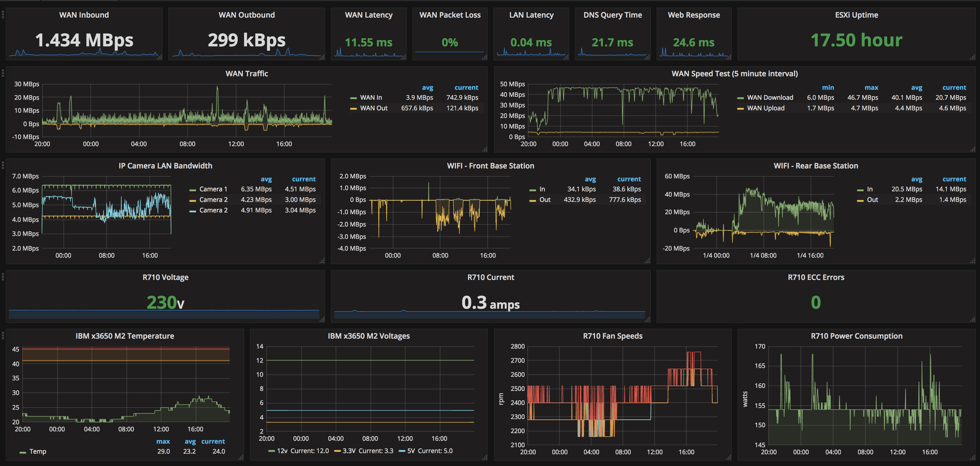Click the IBM Voltages panel corner resize grip
The height and width of the screenshot is (466, 980).
[x=485, y=457]
